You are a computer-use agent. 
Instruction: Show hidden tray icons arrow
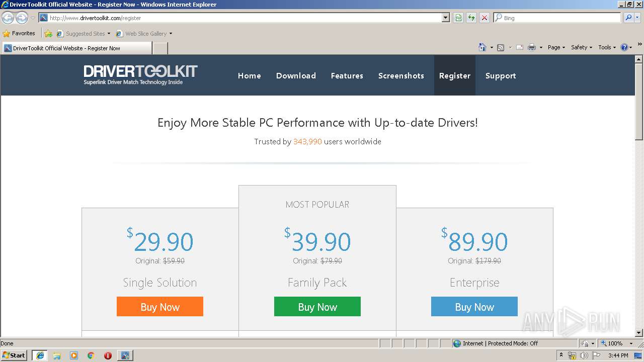click(x=561, y=355)
